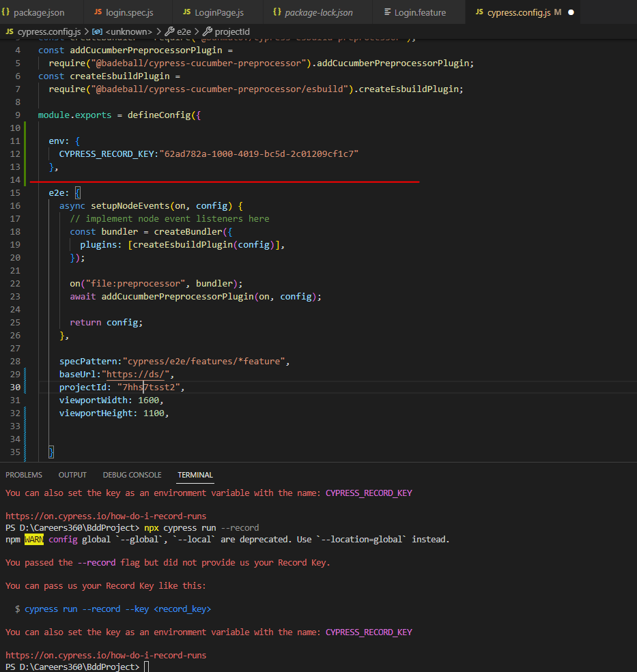The image size is (637, 672).
Task: Click the editor vertical scrollbar
Action: [633, 205]
